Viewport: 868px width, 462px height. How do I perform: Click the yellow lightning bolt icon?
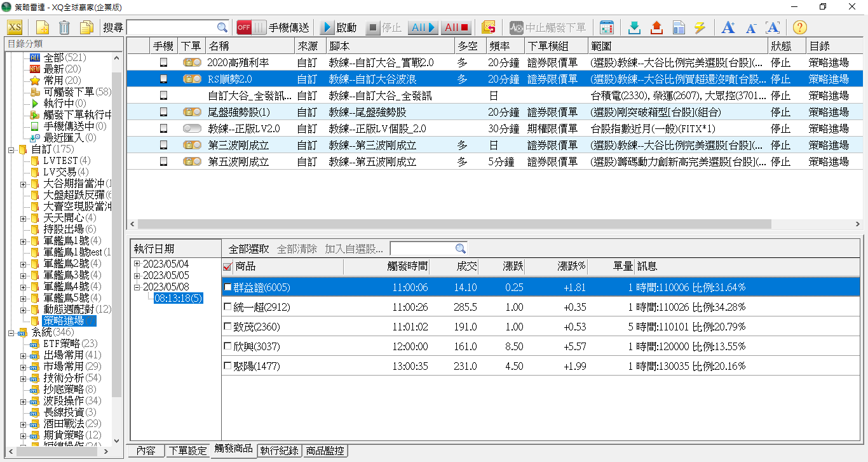[x=700, y=27]
